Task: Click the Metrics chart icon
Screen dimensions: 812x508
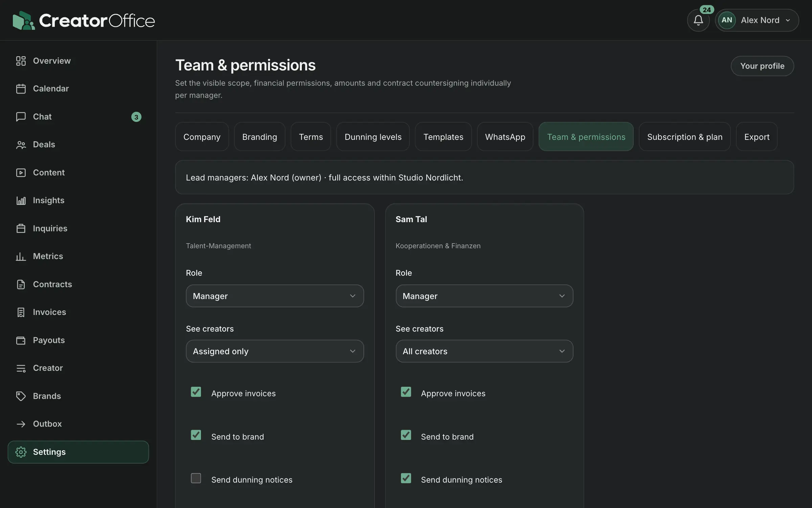Action: click(21, 256)
